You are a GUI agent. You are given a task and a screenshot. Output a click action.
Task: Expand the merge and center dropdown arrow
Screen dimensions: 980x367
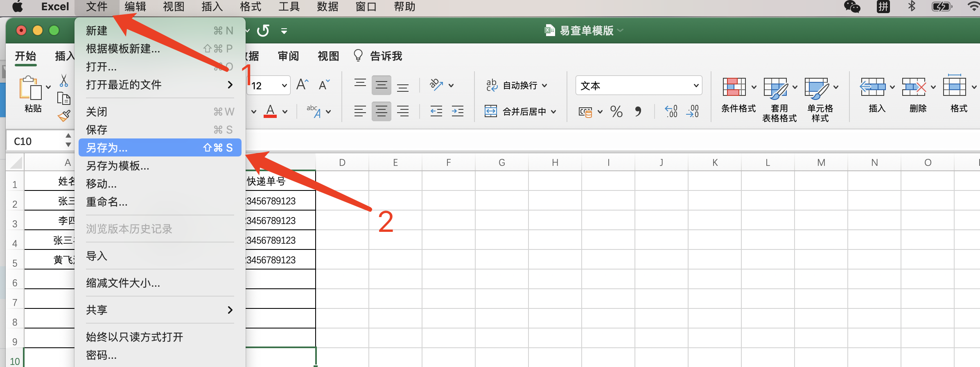553,111
